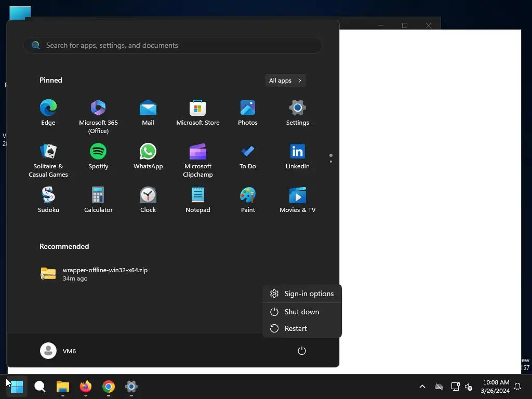This screenshot has height=399, width=532.
Task: Open recommended wrapper-offline-win32-x64.zip file
Action: tap(95, 274)
